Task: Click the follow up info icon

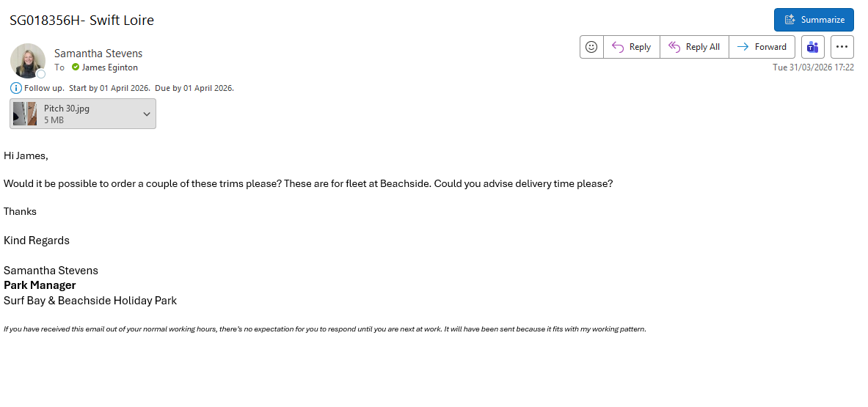Action: pyautogui.click(x=16, y=88)
